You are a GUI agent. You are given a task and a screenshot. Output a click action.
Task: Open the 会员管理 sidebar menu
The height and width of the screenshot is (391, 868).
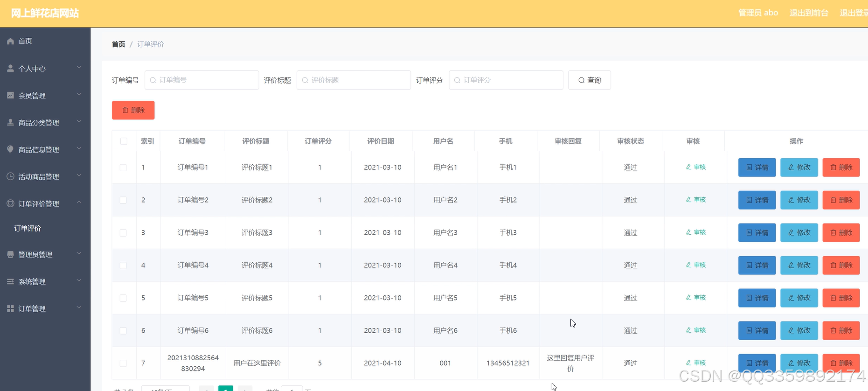pos(45,95)
